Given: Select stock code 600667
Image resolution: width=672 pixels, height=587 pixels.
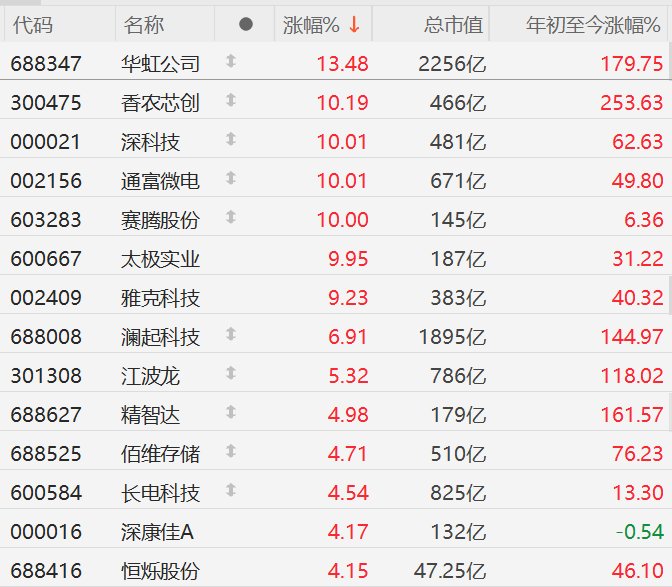Looking at the screenshot, I should [x=46, y=259].
